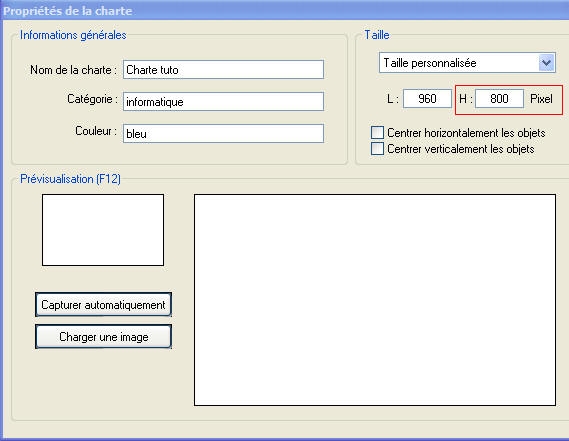Click the Capturer automatiquement button

103,305
